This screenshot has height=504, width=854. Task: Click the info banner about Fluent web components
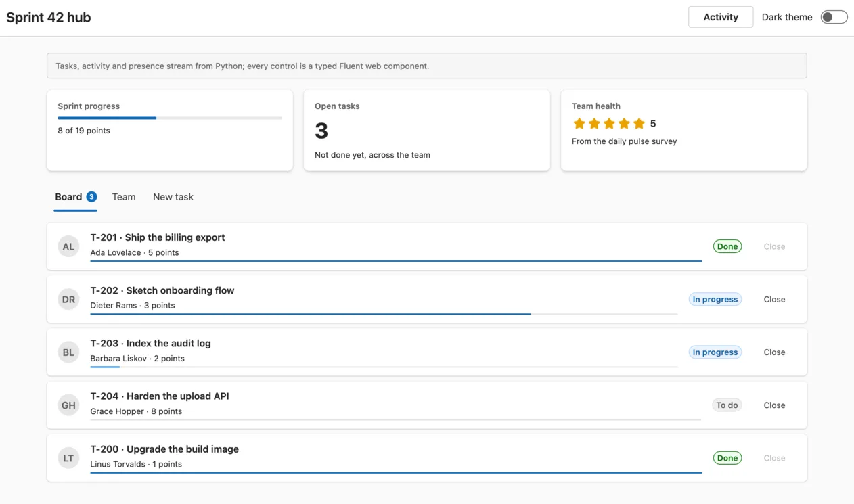coord(427,66)
